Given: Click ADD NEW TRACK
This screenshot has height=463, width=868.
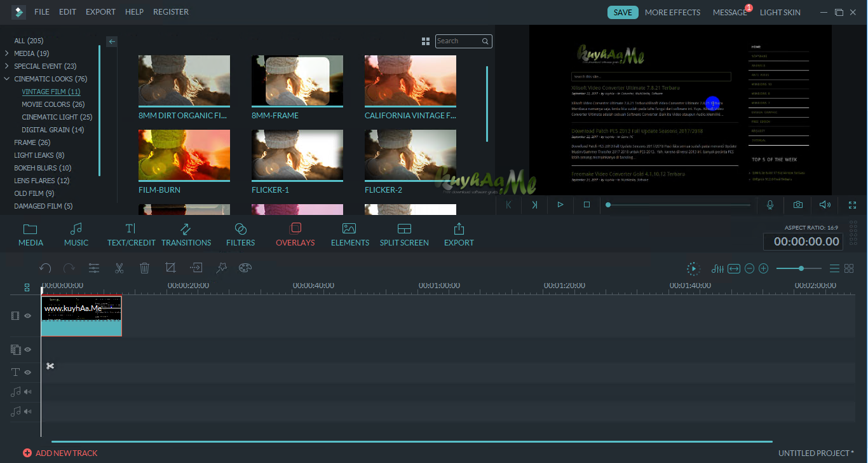Looking at the screenshot, I should 60,453.
